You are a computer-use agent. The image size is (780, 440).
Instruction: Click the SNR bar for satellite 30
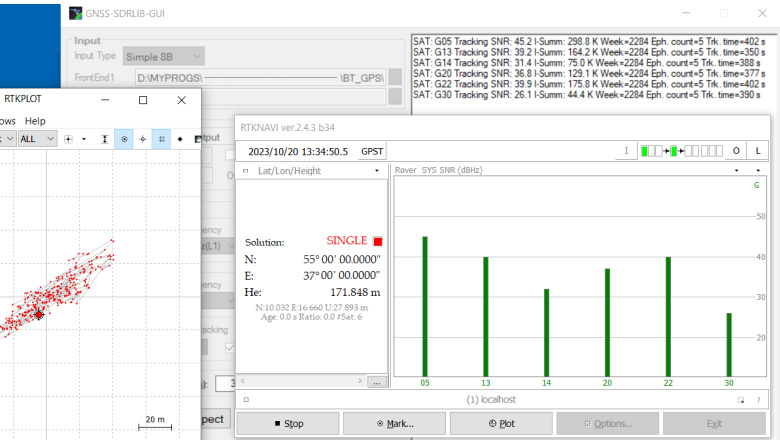(729, 345)
